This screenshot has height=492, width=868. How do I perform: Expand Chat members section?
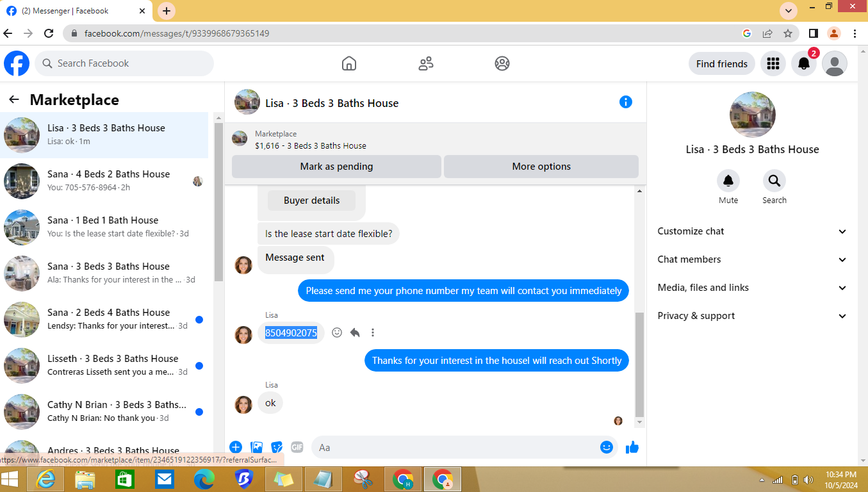point(752,259)
